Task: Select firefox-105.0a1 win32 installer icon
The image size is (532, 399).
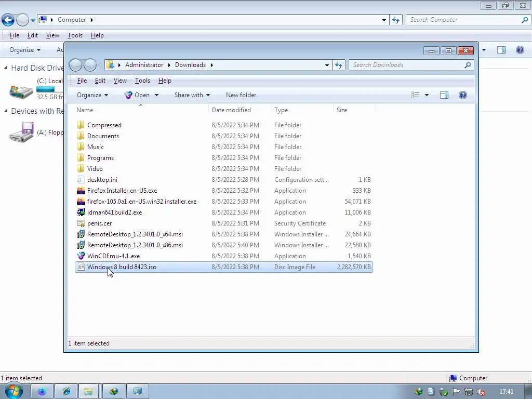Action: [x=81, y=201]
